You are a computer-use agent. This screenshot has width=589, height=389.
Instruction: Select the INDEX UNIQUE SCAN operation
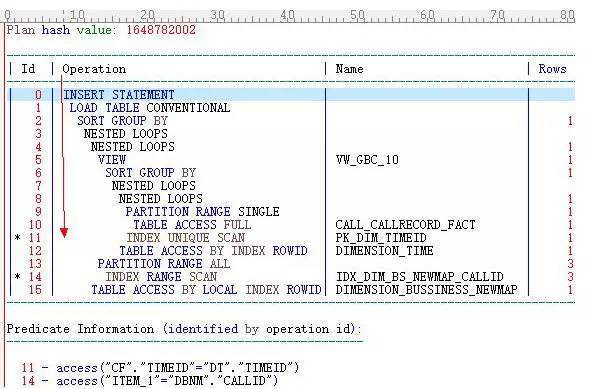click(186, 238)
